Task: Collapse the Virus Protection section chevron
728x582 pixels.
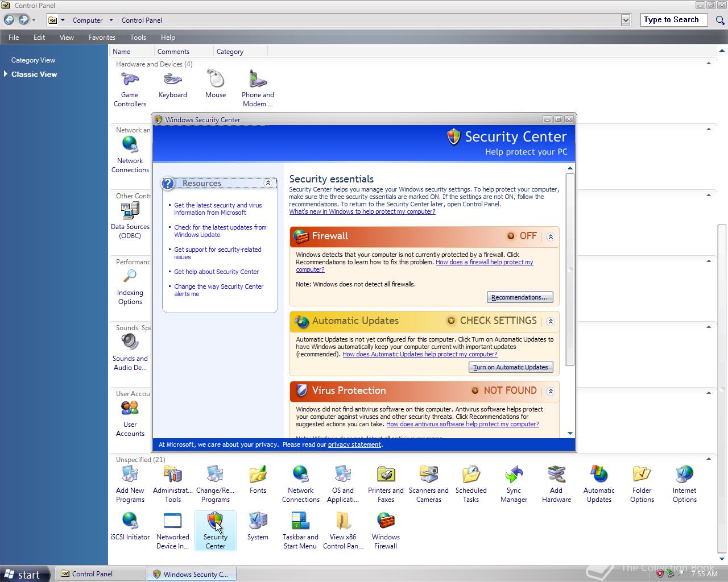Action: [x=551, y=391]
